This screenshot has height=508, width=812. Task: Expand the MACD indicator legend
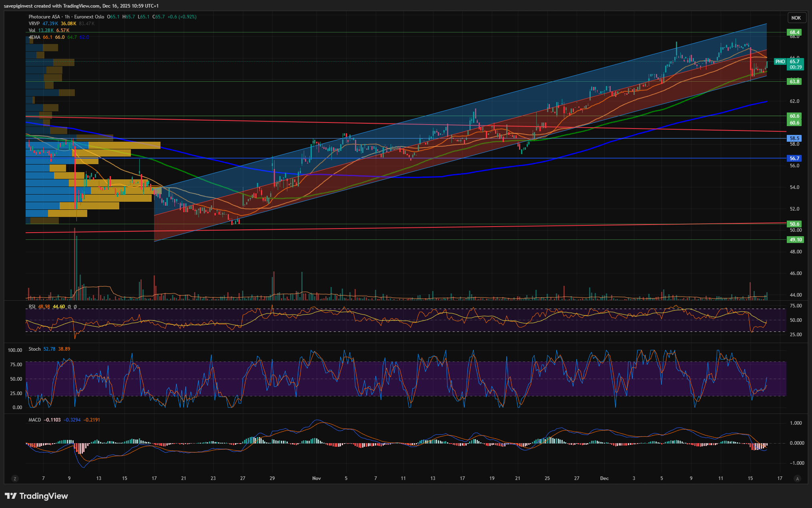(34, 420)
